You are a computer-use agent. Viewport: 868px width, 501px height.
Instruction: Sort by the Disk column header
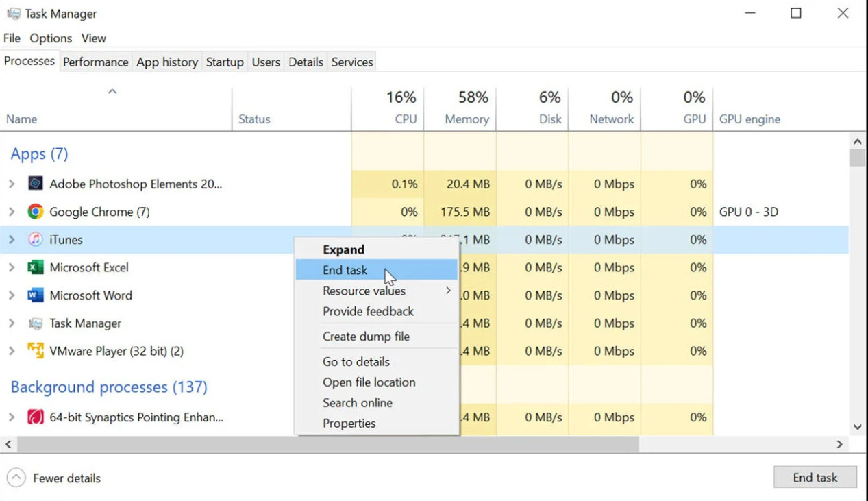coord(532,109)
